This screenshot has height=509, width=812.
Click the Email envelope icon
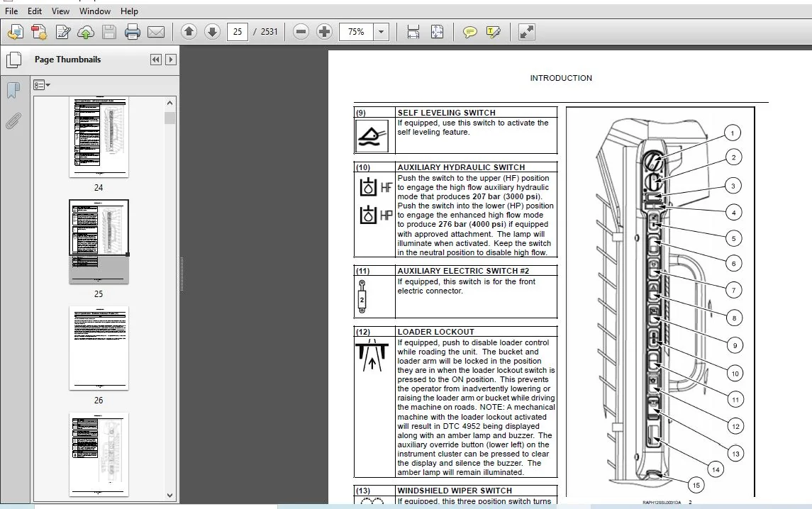(156, 32)
